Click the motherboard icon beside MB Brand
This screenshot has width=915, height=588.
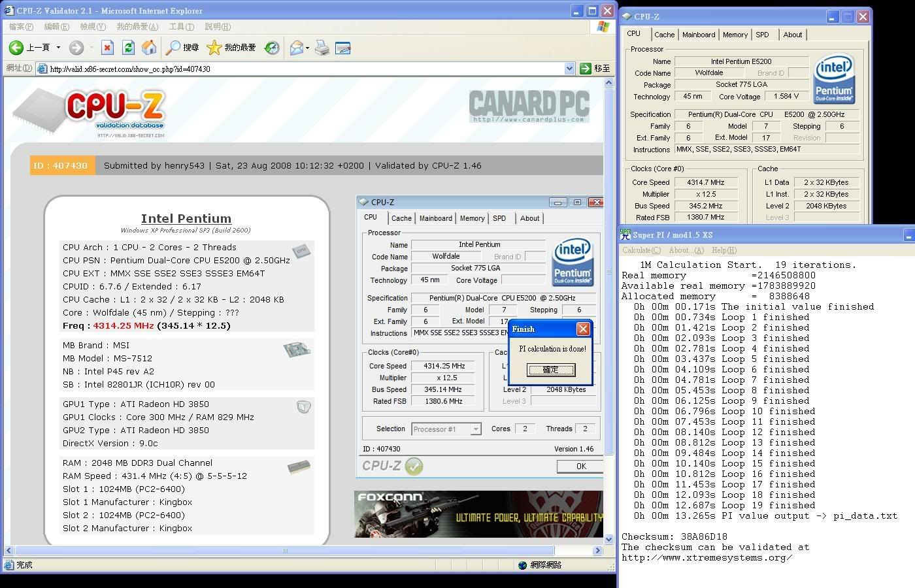coord(297,350)
